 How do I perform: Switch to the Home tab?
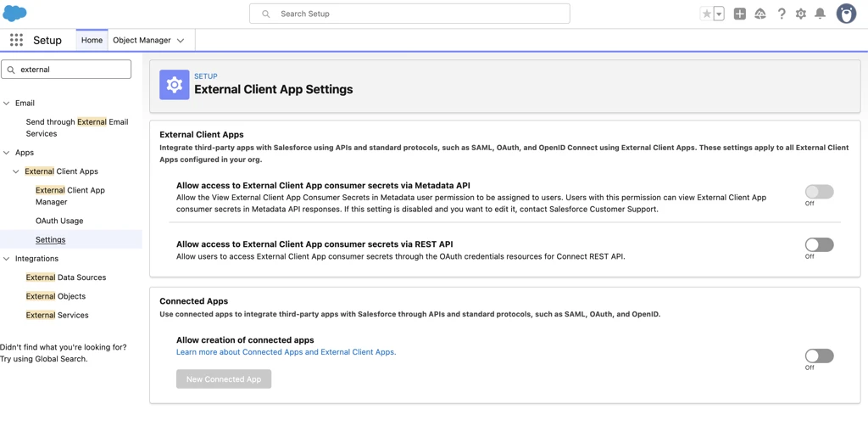coord(92,41)
